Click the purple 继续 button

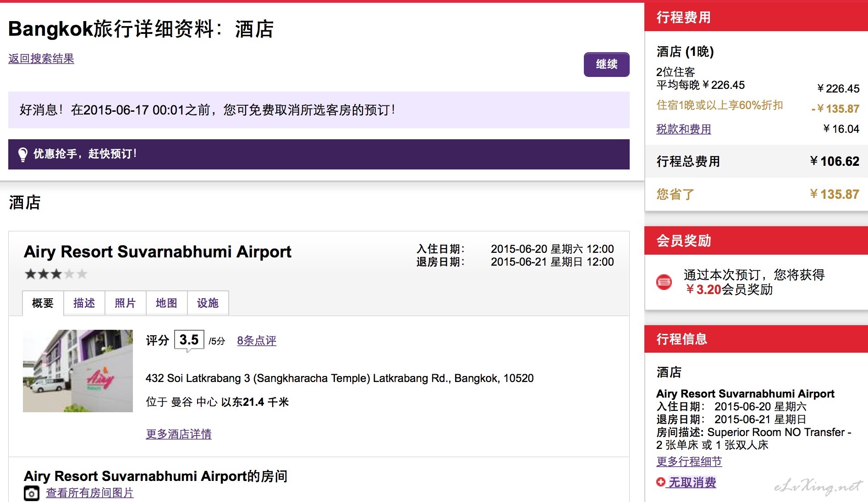click(606, 65)
